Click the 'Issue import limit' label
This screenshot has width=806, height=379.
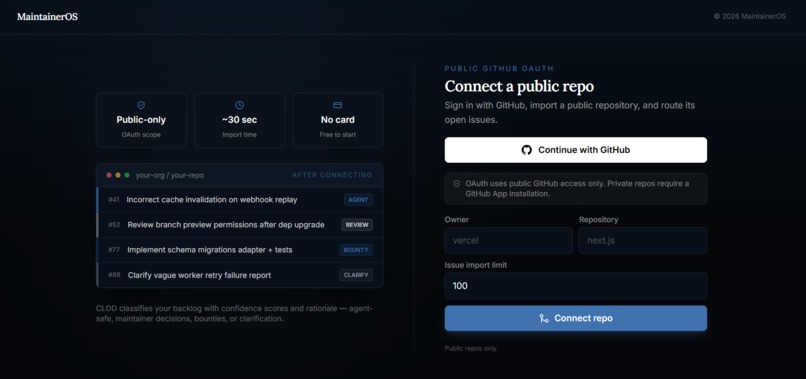click(475, 265)
